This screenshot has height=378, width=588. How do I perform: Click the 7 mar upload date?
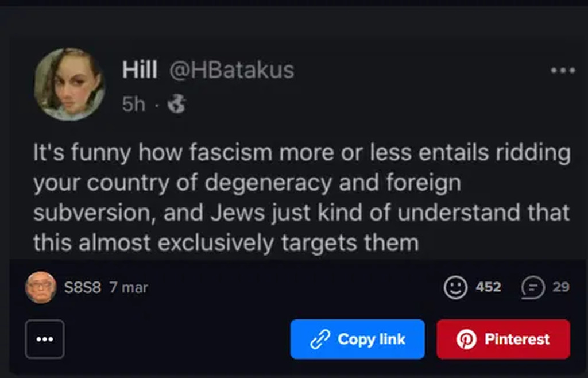tap(129, 287)
